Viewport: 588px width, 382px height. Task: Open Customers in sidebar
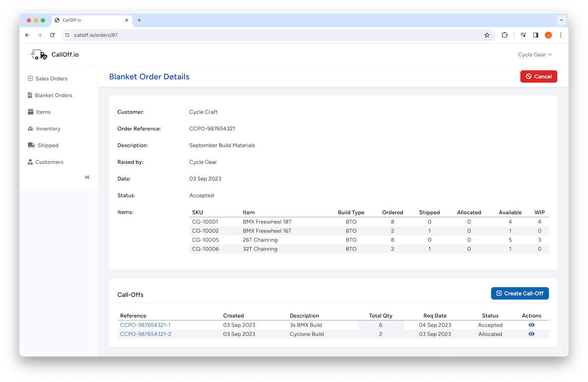tap(45, 162)
